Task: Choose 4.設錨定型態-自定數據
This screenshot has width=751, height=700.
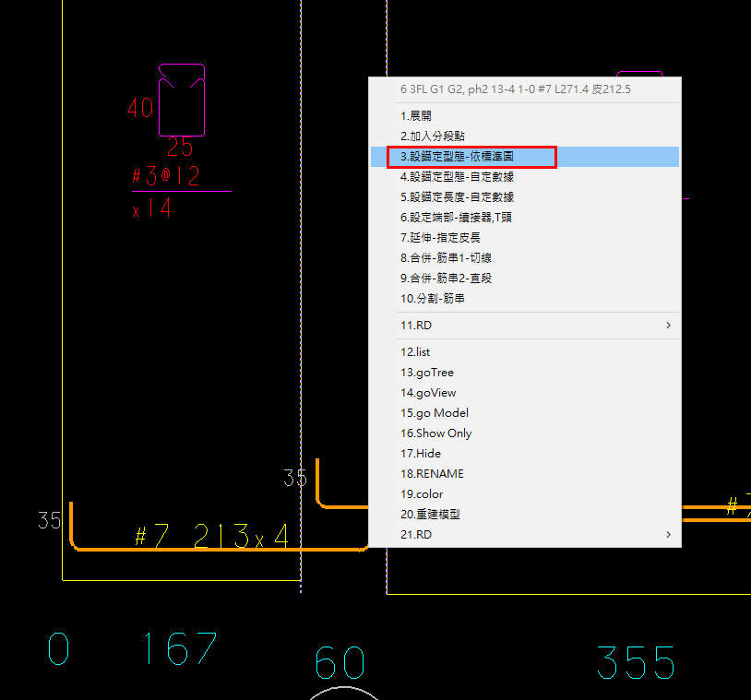Action: pos(524,177)
